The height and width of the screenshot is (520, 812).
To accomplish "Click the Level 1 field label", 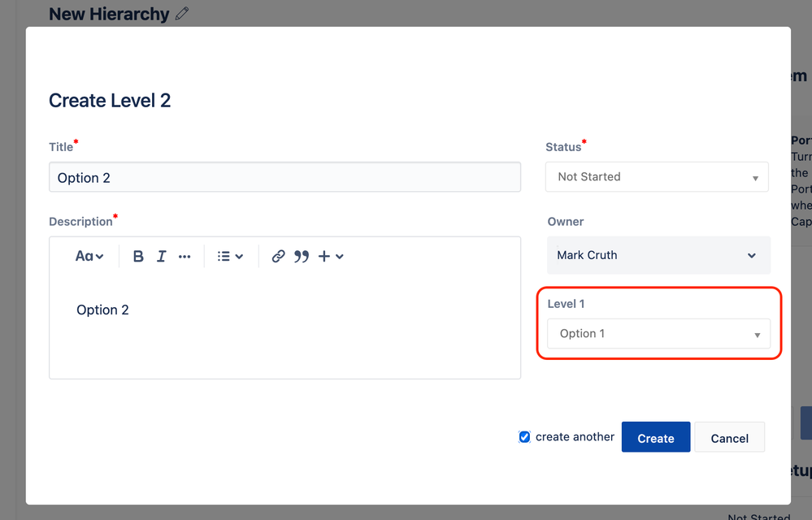I will click(566, 304).
